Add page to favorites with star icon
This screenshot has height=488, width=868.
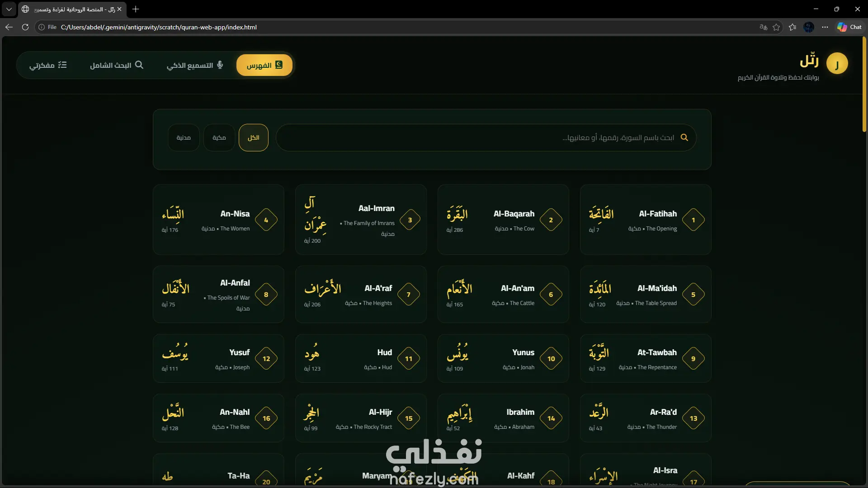tap(776, 27)
